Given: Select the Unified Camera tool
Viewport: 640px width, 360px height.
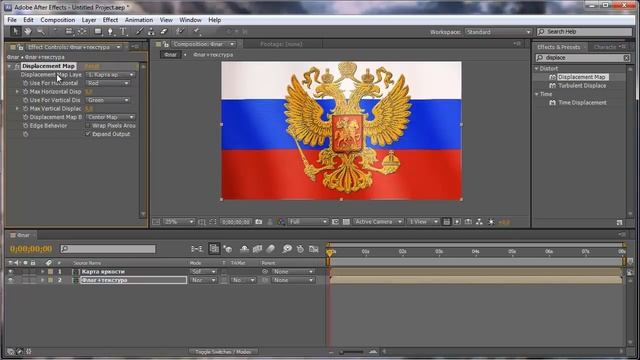Looking at the screenshot, I should coord(69,31).
